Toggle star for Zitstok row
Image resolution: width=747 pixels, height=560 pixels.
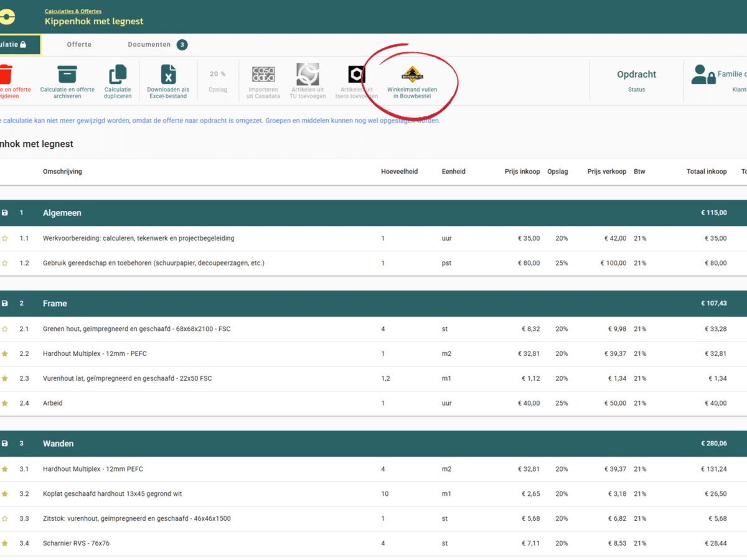(x=5, y=518)
